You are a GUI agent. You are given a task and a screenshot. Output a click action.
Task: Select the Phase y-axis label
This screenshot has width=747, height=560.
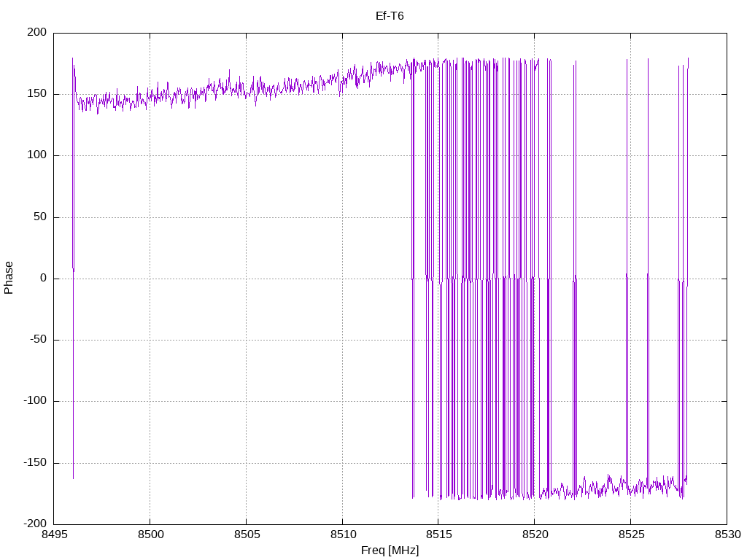[x=9, y=278]
